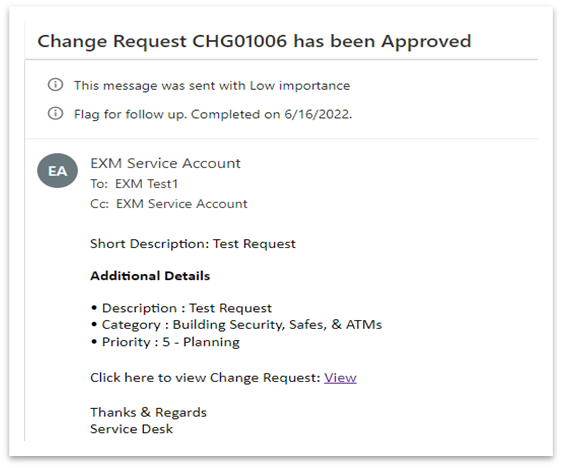Click the Category Building Security bullet
The width and height of the screenshot is (562, 468).
tap(237, 325)
